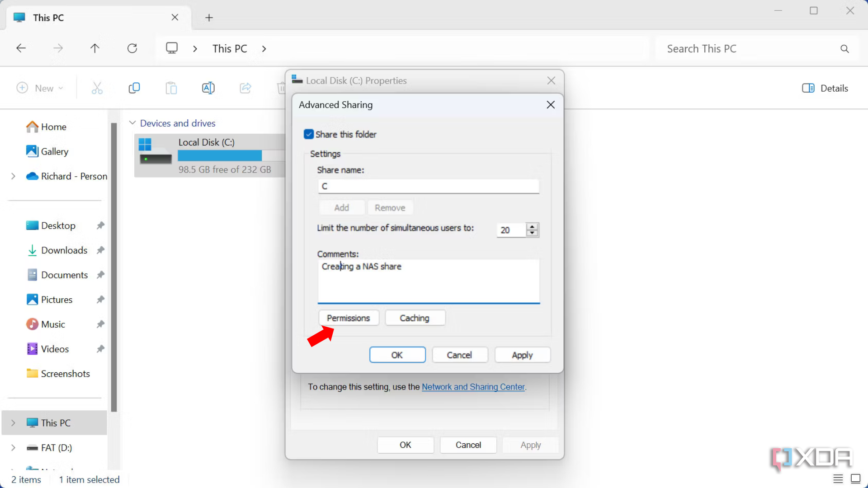Expand This PC in the sidebar

(12, 422)
